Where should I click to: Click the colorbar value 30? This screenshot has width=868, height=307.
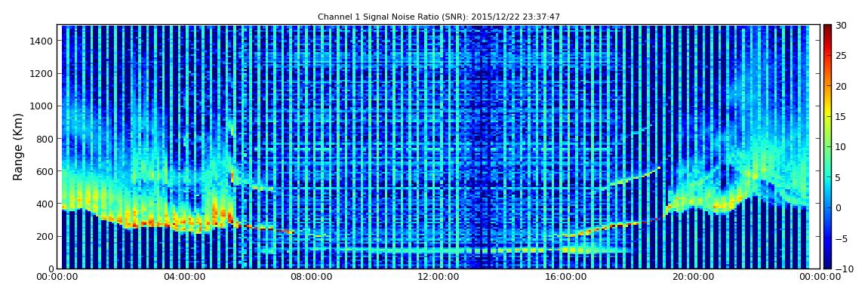coord(842,26)
